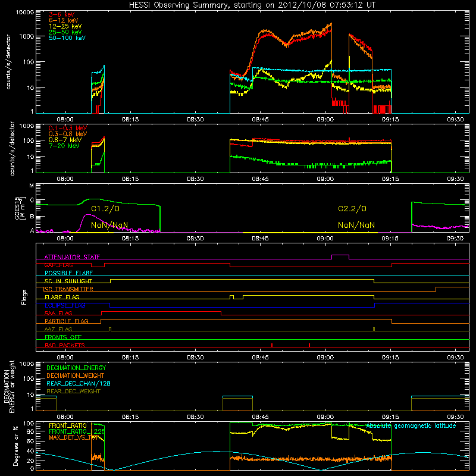Select the SAA_FLAG label

coord(58,314)
